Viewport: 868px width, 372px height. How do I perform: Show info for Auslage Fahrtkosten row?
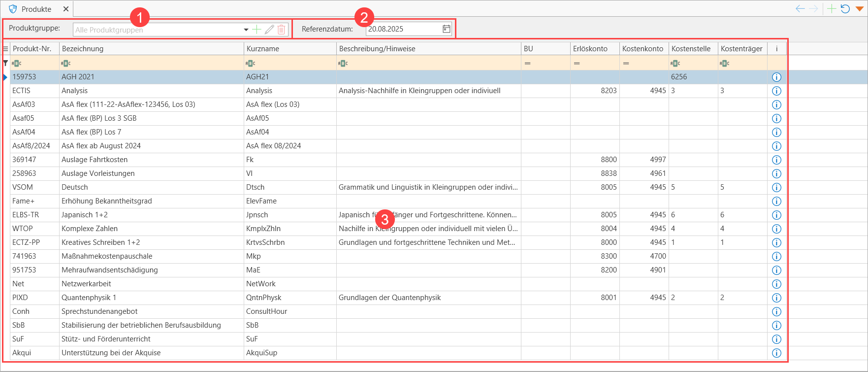pos(777,160)
